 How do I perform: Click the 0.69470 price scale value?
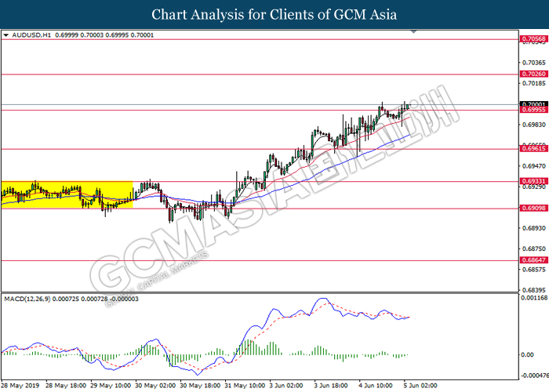tap(533, 166)
